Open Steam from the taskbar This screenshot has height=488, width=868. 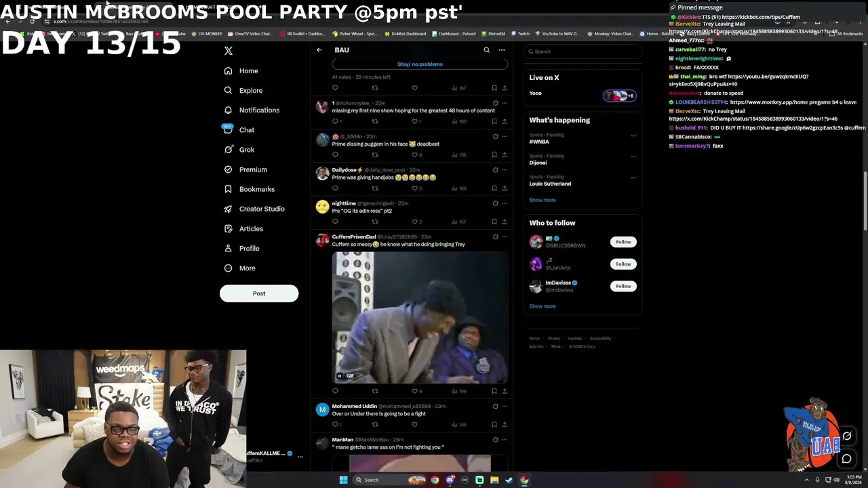(x=509, y=480)
